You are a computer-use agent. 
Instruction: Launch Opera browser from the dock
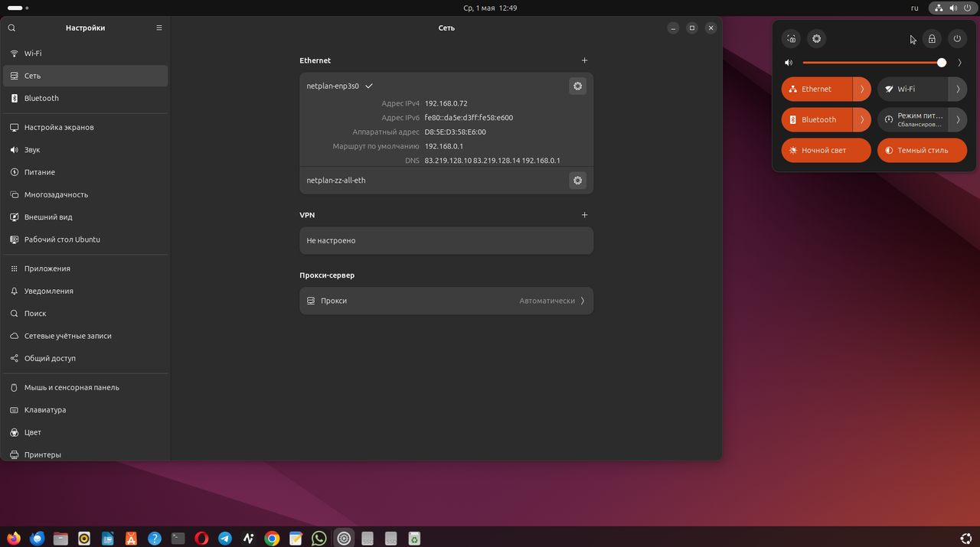coord(201,538)
